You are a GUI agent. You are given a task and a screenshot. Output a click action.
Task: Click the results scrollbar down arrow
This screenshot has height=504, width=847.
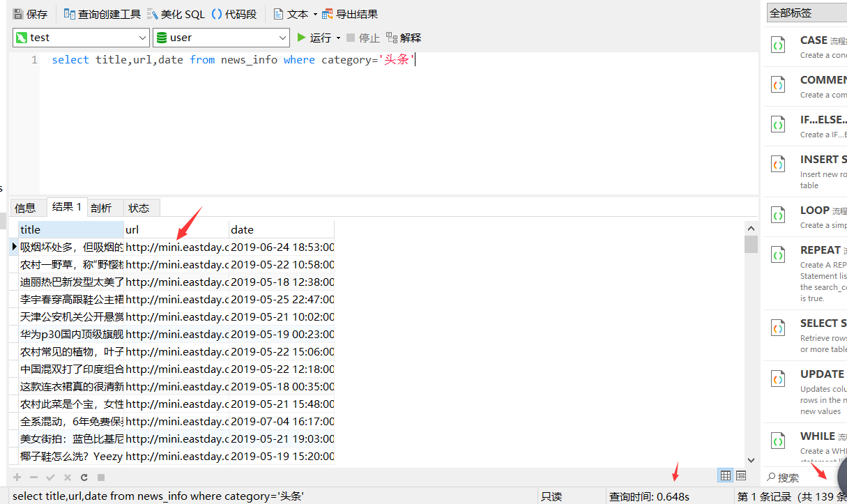[x=751, y=460]
